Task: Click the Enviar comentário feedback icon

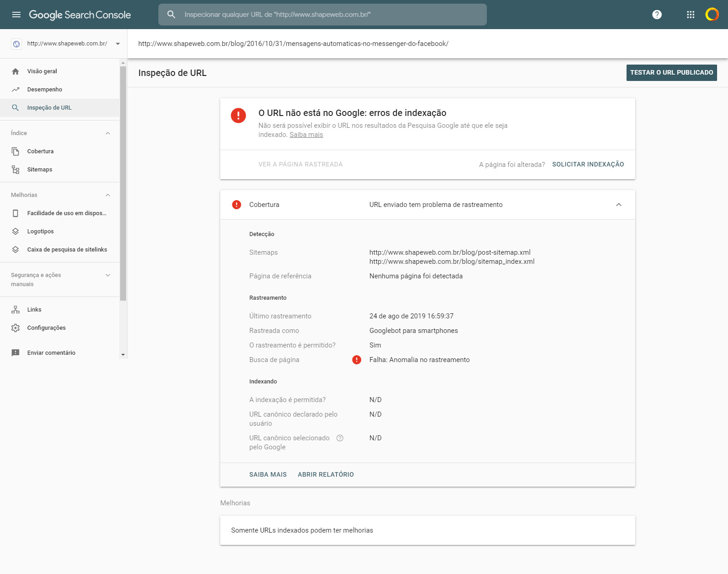Action: coord(15,353)
